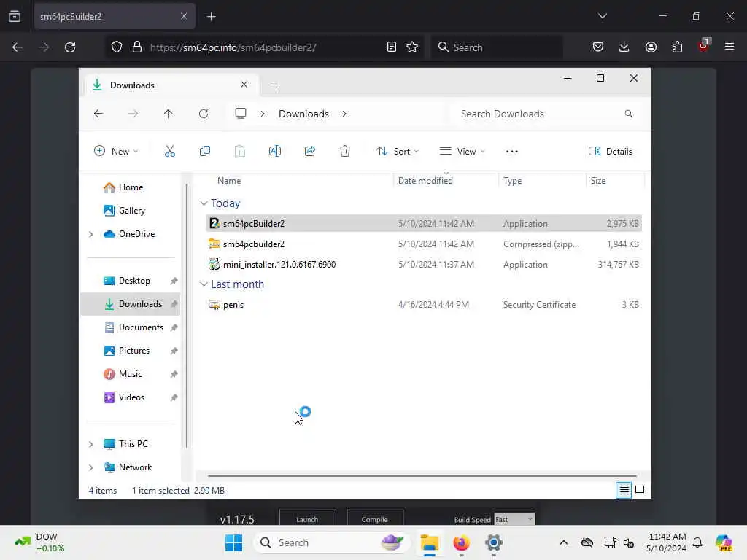Screen dimensions: 747x560
Task: Open Windows Start menu
Action: click(x=233, y=542)
